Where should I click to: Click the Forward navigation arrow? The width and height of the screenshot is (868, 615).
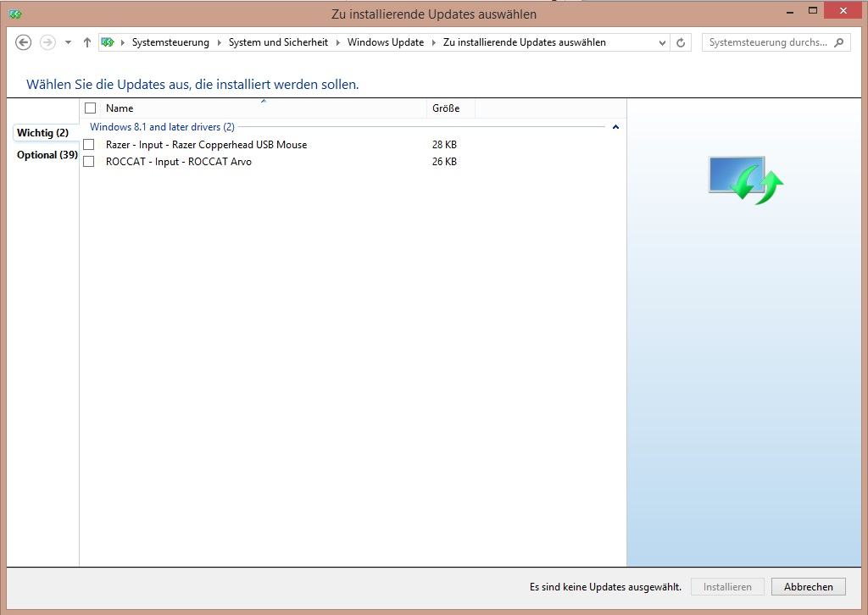(x=48, y=42)
